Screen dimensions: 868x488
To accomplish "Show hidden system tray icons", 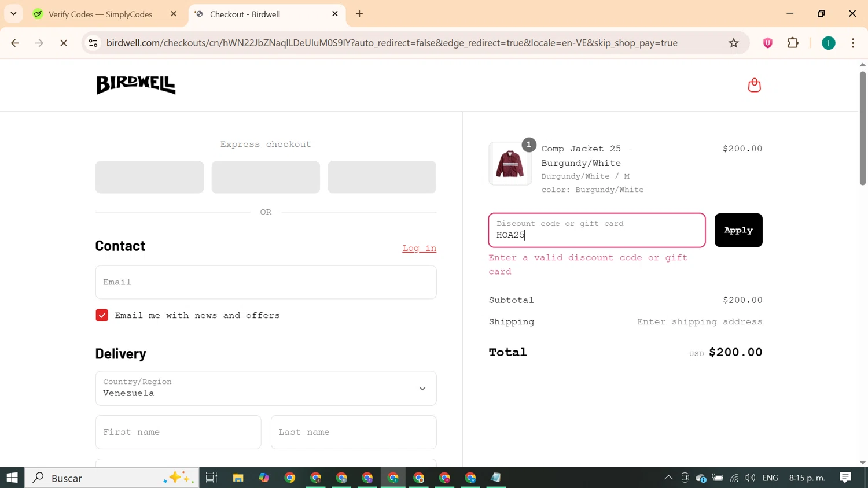I will tap(668, 478).
